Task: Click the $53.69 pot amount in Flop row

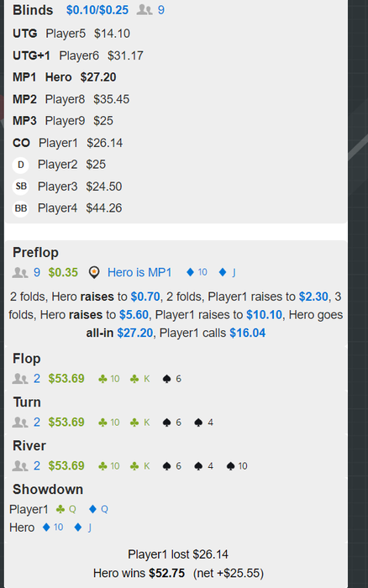Action: tap(66, 379)
